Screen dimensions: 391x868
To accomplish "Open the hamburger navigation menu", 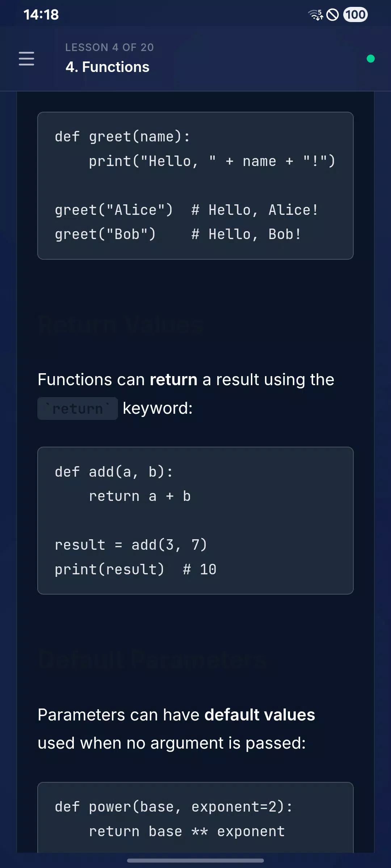I will 26,59.
